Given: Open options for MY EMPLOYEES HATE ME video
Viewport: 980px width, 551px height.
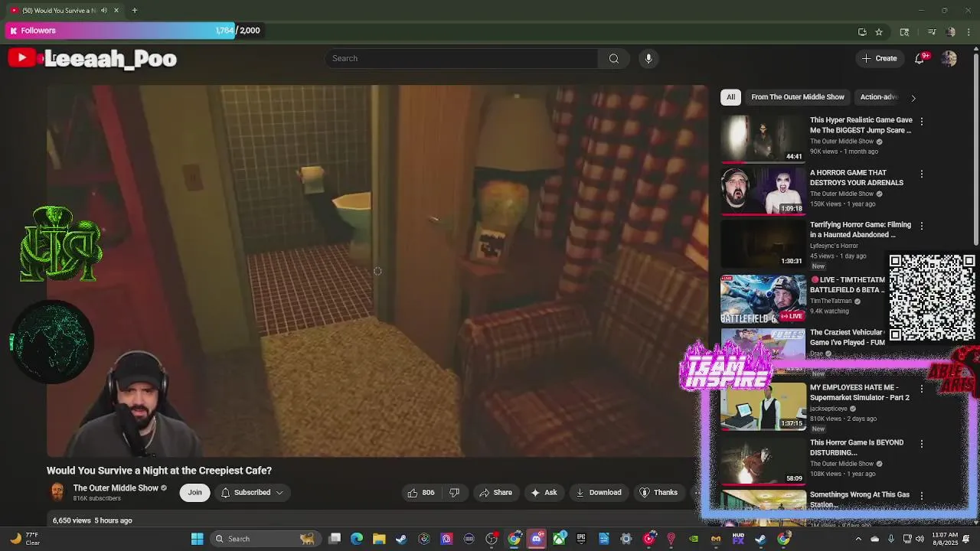Looking at the screenshot, I should [922, 389].
